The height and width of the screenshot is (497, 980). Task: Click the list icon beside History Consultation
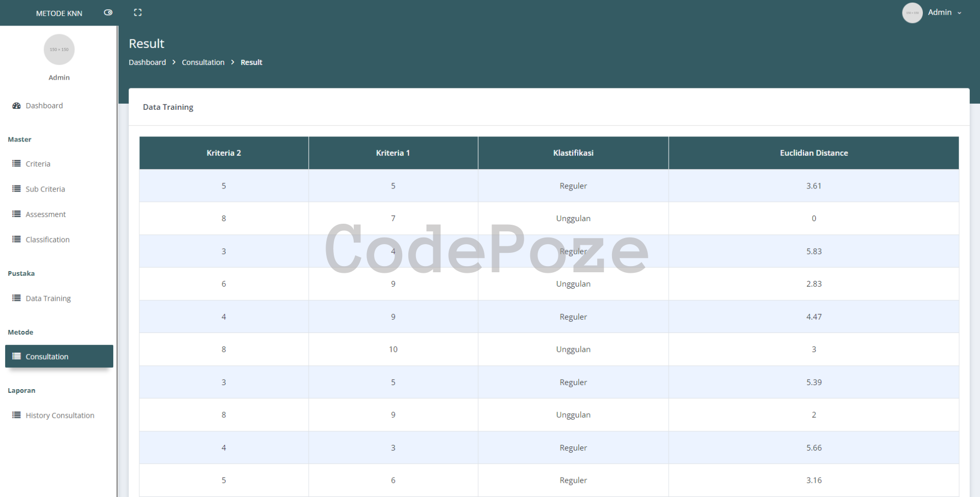pyautogui.click(x=16, y=415)
